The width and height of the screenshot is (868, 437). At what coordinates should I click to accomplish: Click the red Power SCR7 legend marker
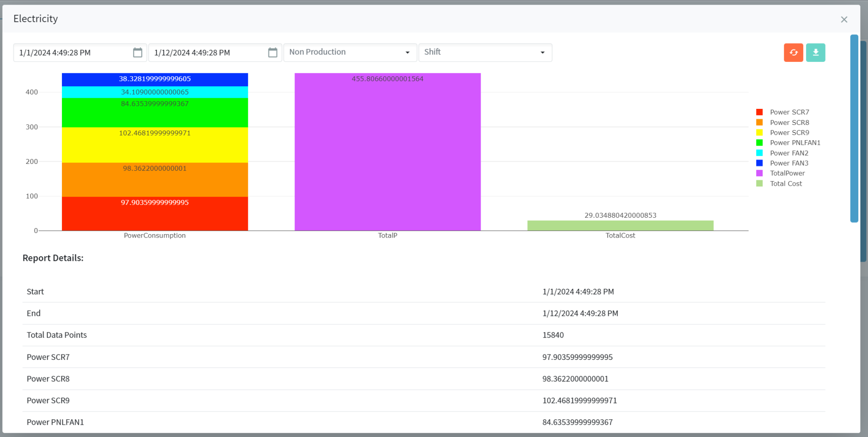tap(760, 112)
